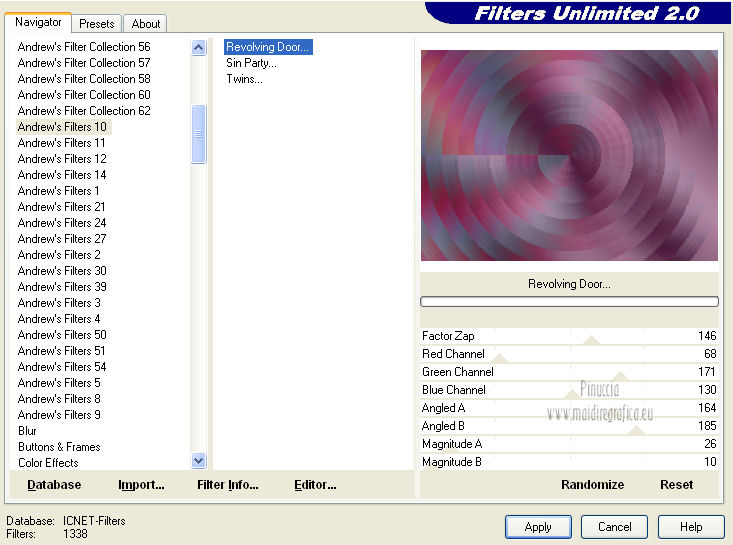
Task: Apply the Revolving Door filter
Action: click(x=538, y=527)
